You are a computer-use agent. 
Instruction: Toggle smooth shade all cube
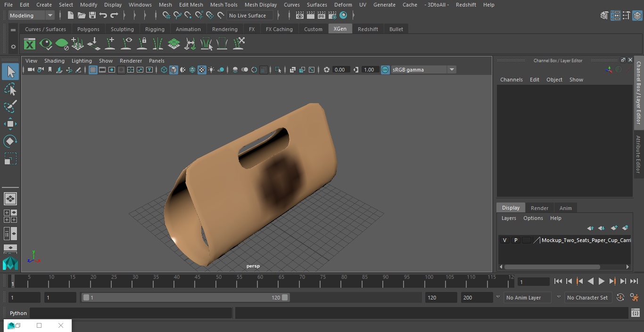(x=173, y=70)
